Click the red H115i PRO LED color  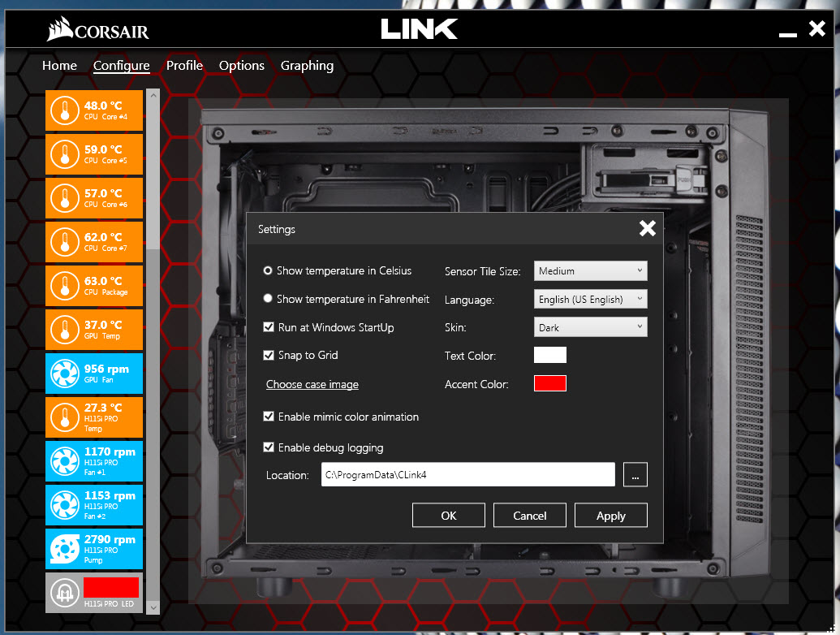111,587
